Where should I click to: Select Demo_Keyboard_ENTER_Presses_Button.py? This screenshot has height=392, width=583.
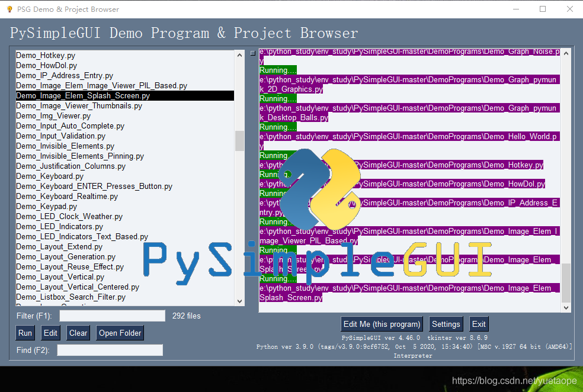pos(125,186)
